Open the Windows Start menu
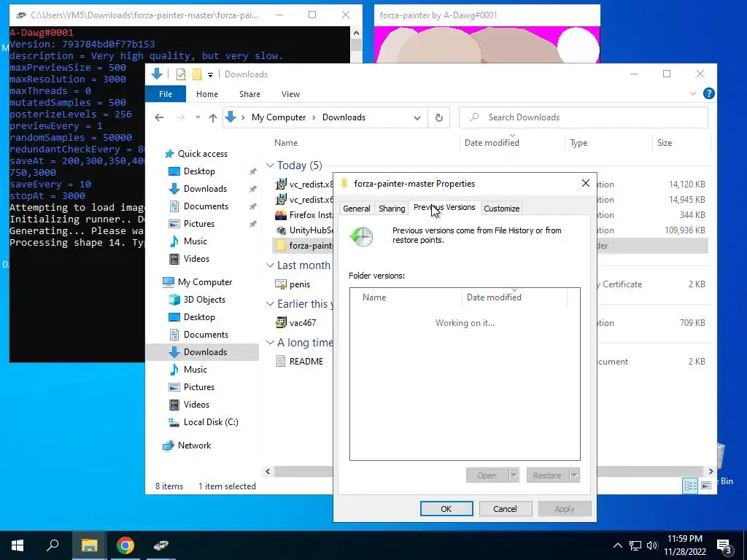Image resolution: width=747 pixels, height=560 pixels. [x=18, y=545]
